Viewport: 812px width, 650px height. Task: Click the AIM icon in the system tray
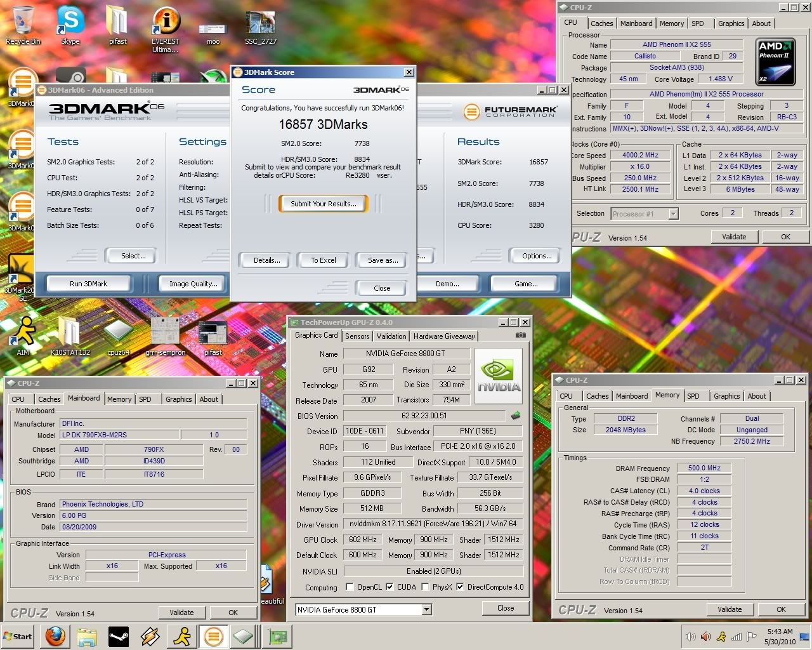coord(721,636)
